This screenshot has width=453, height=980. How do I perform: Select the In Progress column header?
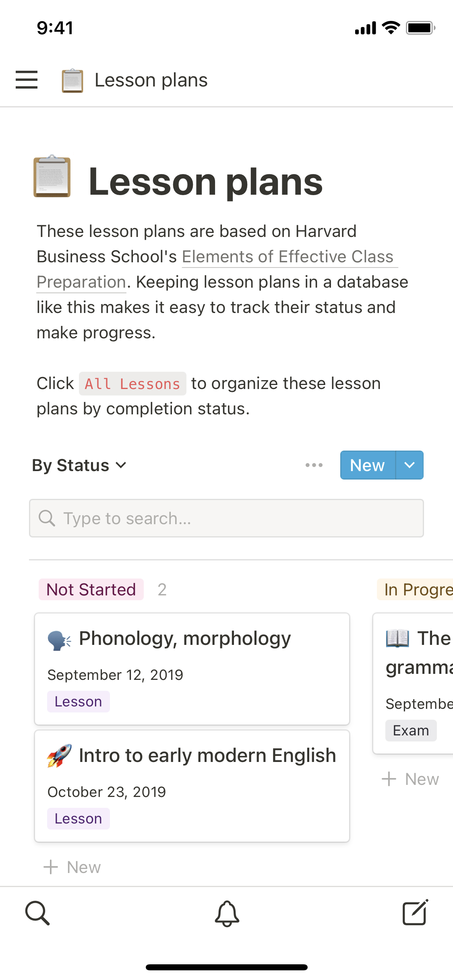tap(417, 589)
